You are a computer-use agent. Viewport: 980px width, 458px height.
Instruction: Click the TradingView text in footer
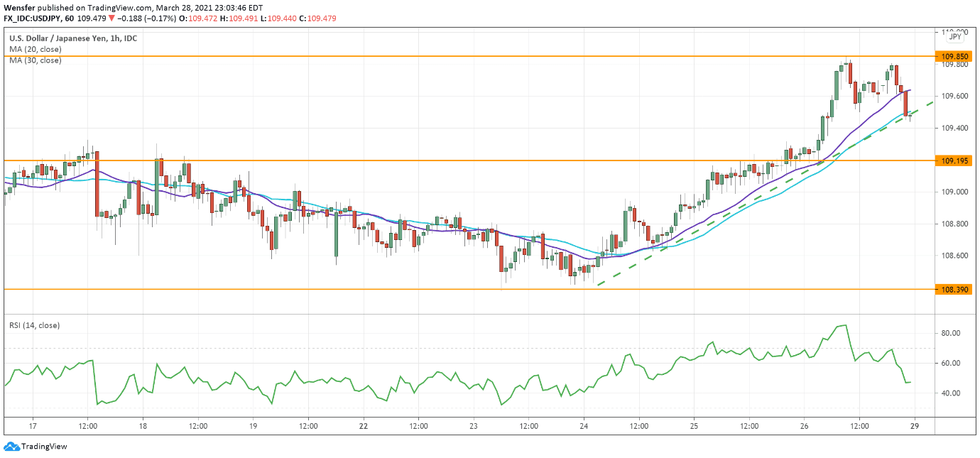[44, 447]
